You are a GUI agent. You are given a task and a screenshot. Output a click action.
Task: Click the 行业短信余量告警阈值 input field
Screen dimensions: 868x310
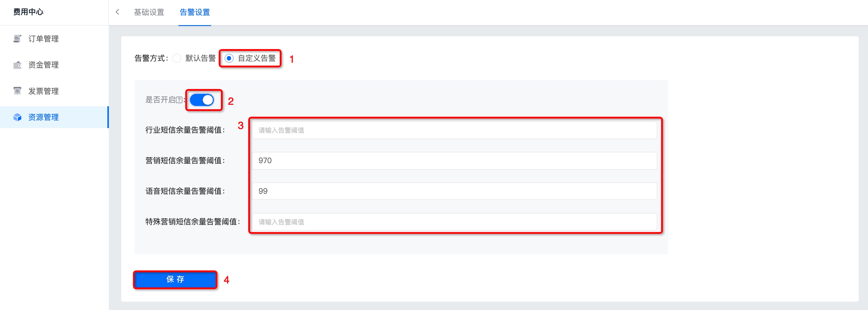coord(454,130)
